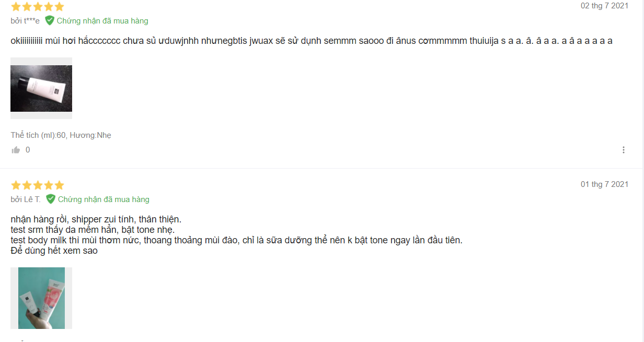Click the fifth star of Lê T.'s rating
This screenshot has height=342, width=644.
coord(59,185)
